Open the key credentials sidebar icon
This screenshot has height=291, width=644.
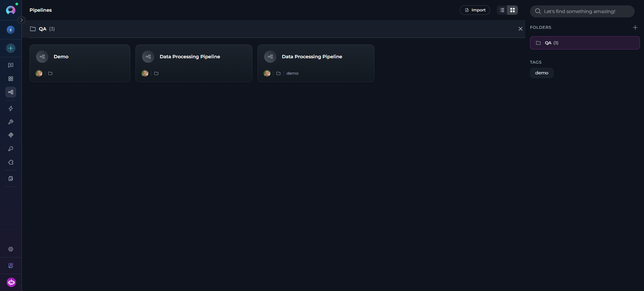[x=11, y=149]
